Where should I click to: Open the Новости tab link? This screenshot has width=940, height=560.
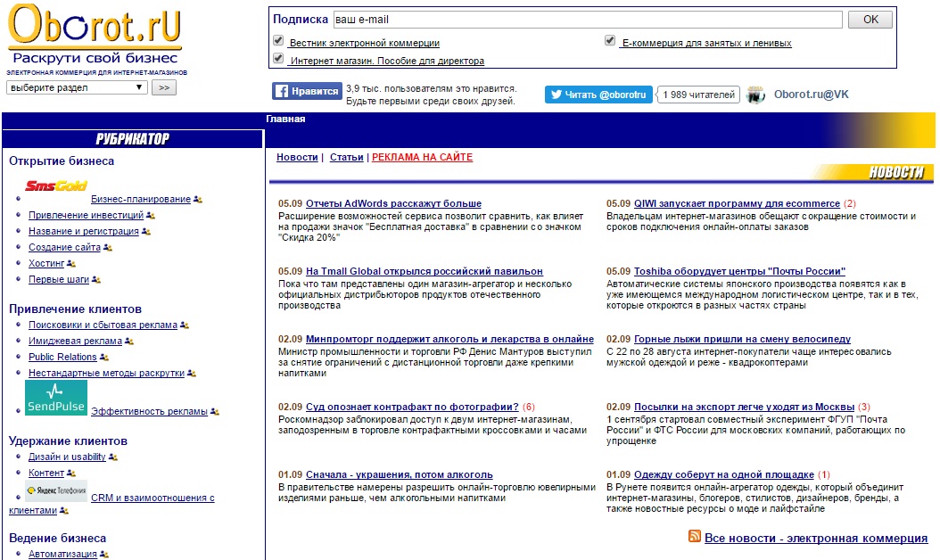(x=297, y=157)
